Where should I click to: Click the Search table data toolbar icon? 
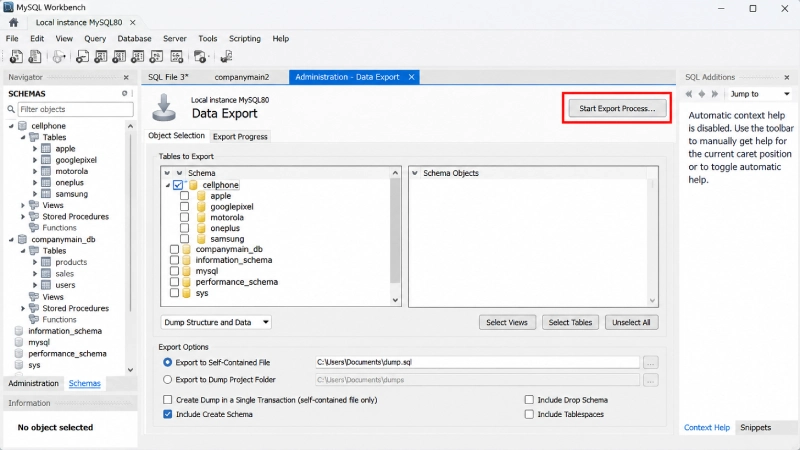point(177,57)
